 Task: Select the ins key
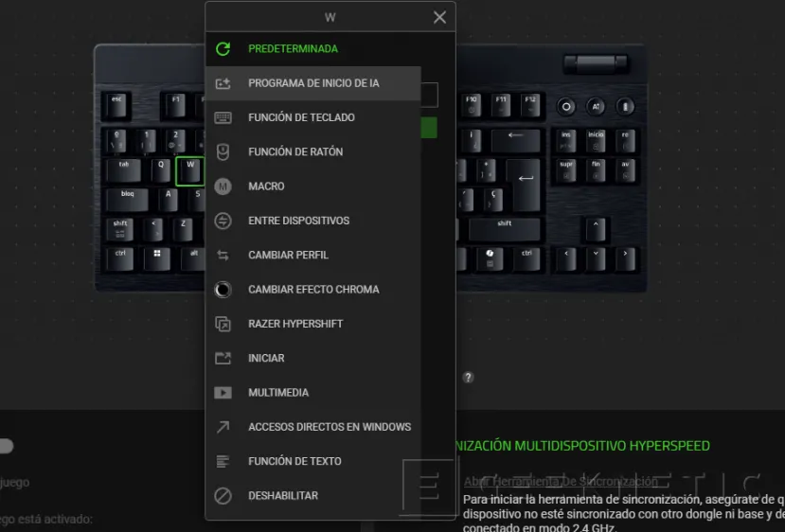tap(565, 141)
